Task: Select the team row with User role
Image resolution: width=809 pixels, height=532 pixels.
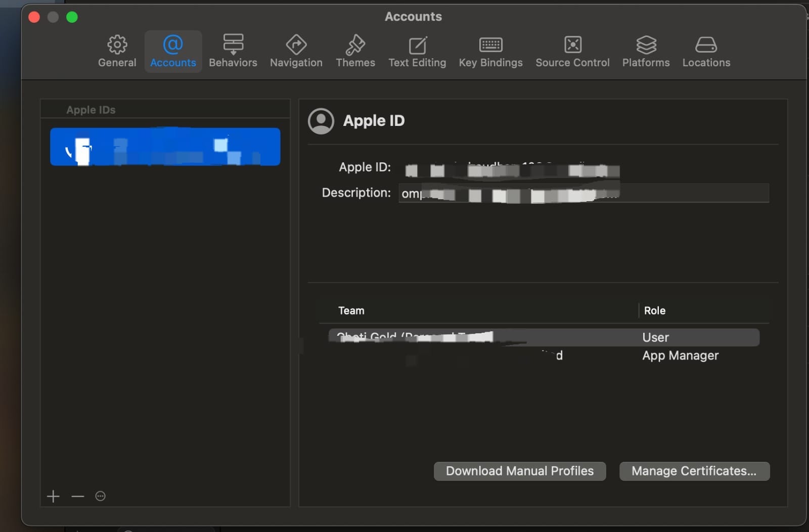Action: coord(544,337)
